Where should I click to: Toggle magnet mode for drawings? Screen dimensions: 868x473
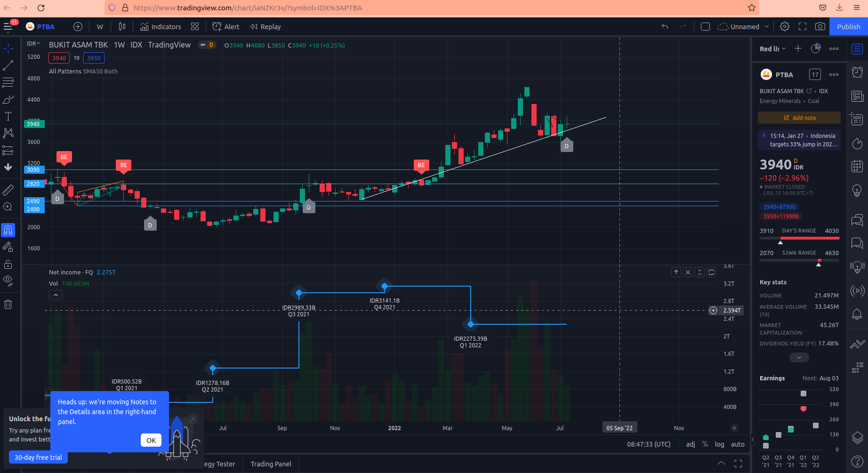[8, 230]
